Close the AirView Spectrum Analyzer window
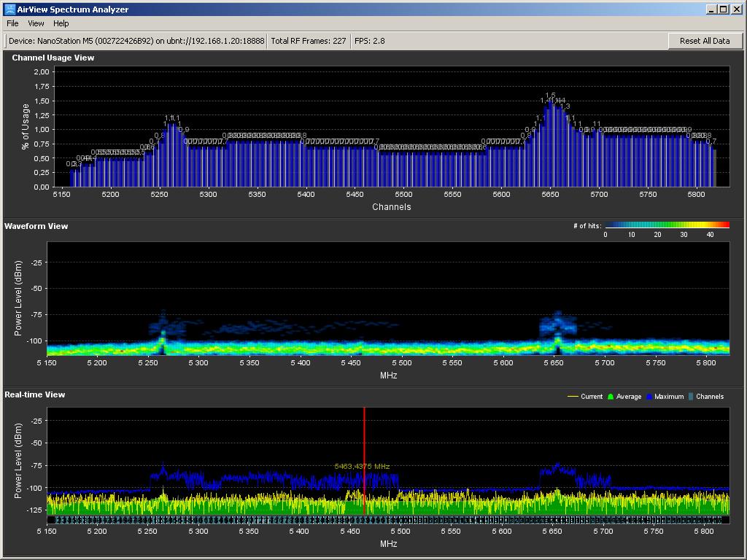 (736, 9)
